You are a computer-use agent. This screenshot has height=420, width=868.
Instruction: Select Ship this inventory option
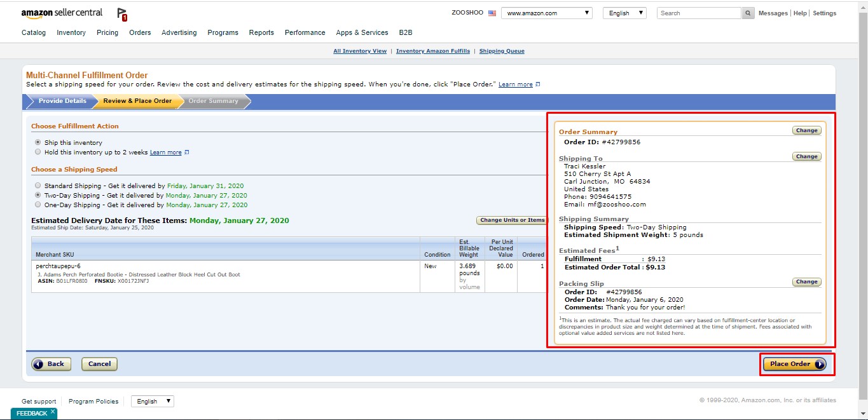click(x=38, y=142)
